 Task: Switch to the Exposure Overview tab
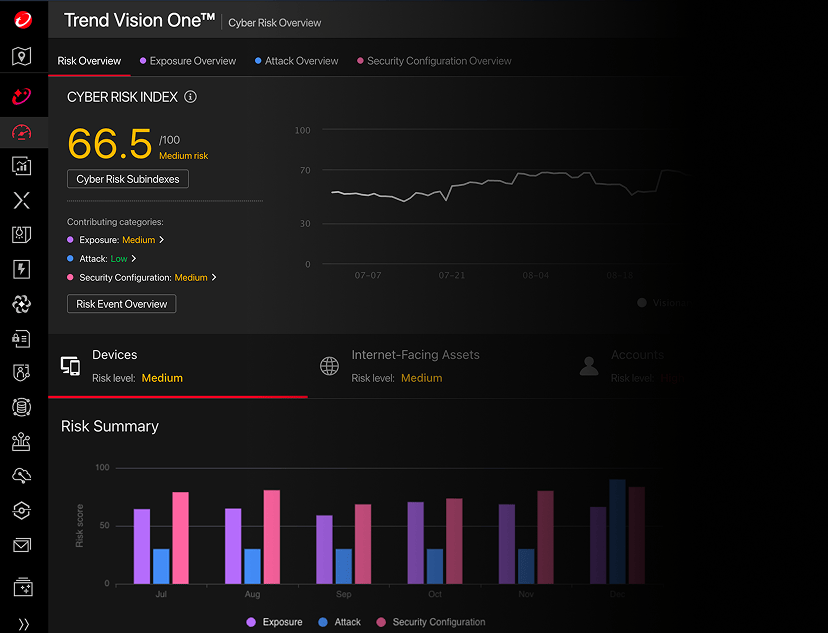click(192, 61)
